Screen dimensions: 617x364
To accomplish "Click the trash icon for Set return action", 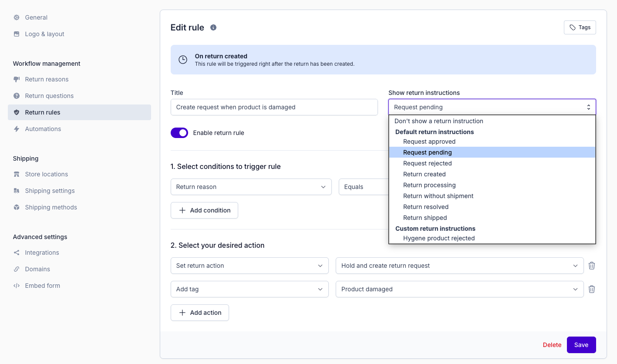I will coord(591,266).
